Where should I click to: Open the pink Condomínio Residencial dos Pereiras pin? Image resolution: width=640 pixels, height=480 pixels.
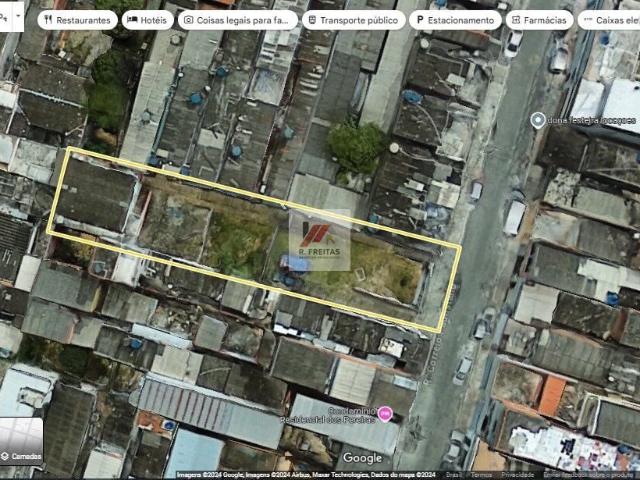click(385, 414)
